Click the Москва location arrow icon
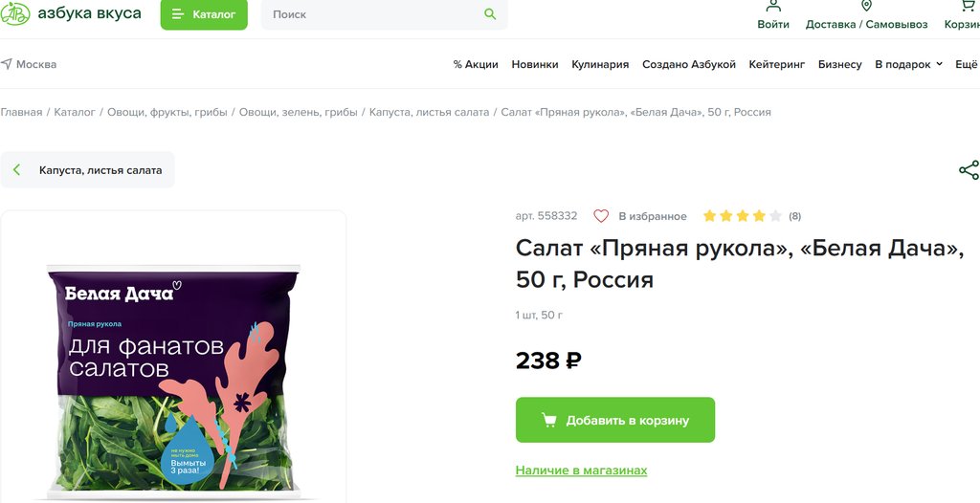Image resolution: width=980 pixels, height=503 pixels. 7,64
